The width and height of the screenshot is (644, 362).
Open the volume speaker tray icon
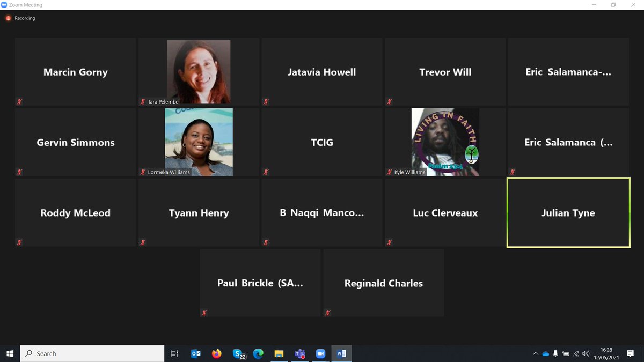pos(586,354)
